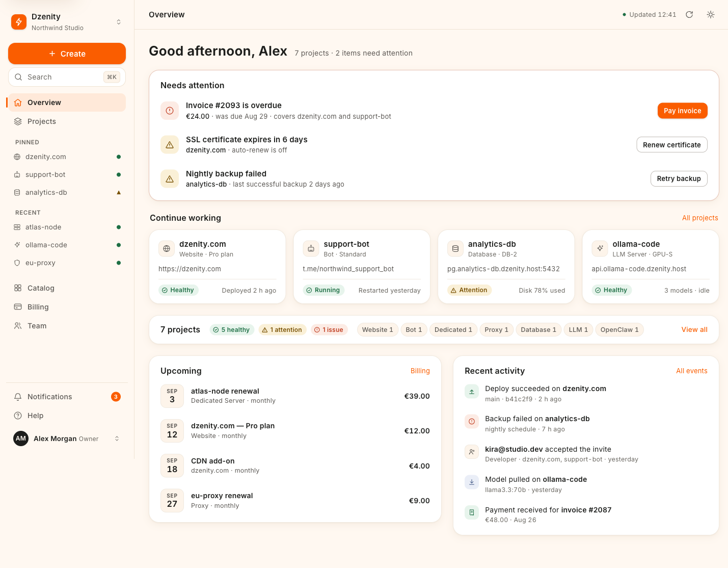Open Help in the sidebar
This screenshot has height=568, width=728.
(67, 416)
